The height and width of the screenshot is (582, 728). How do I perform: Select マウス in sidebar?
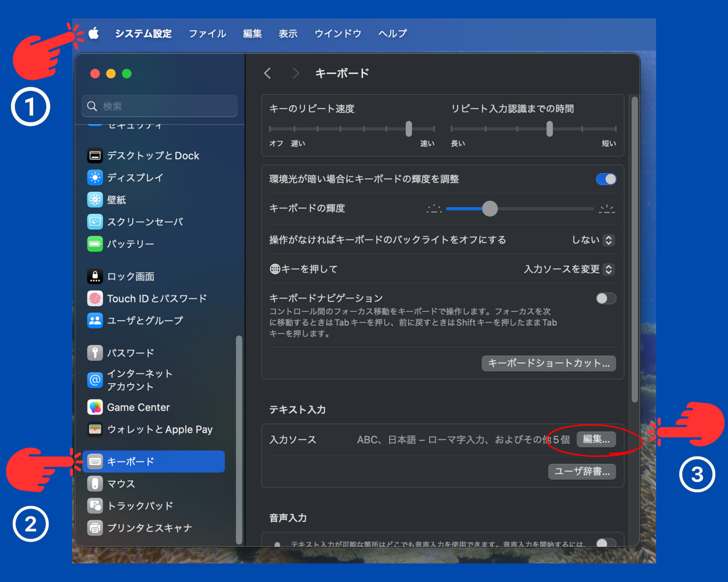click(x=121, y=483)
